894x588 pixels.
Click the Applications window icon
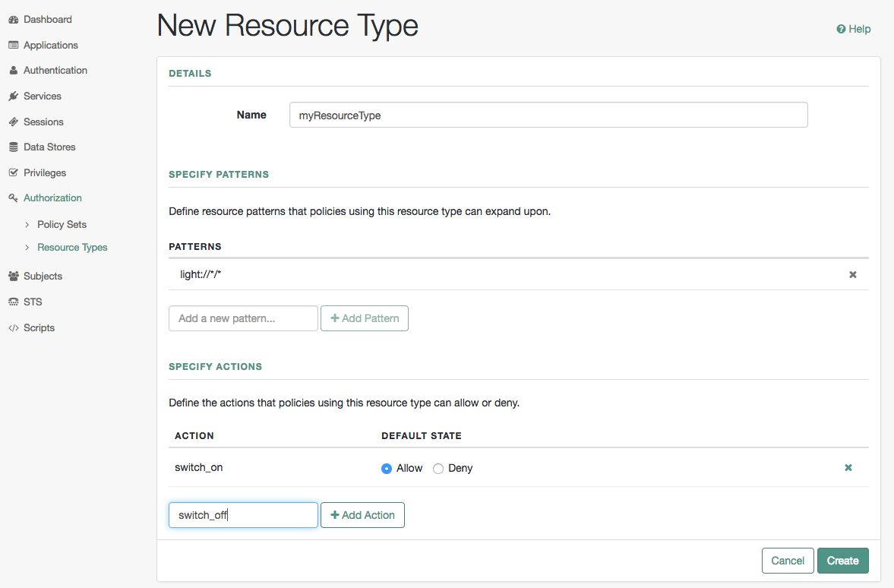(14, 45)
